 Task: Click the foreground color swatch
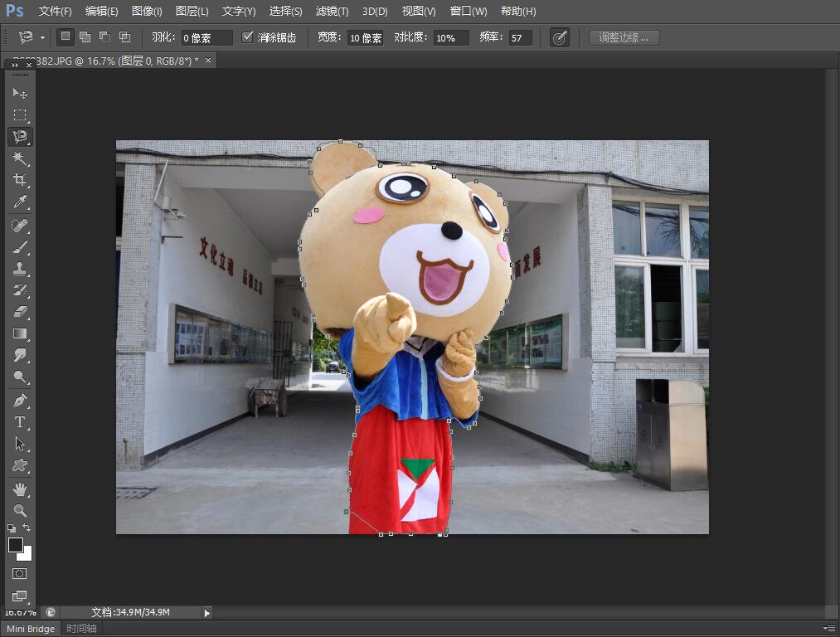(x=16, y=545)
